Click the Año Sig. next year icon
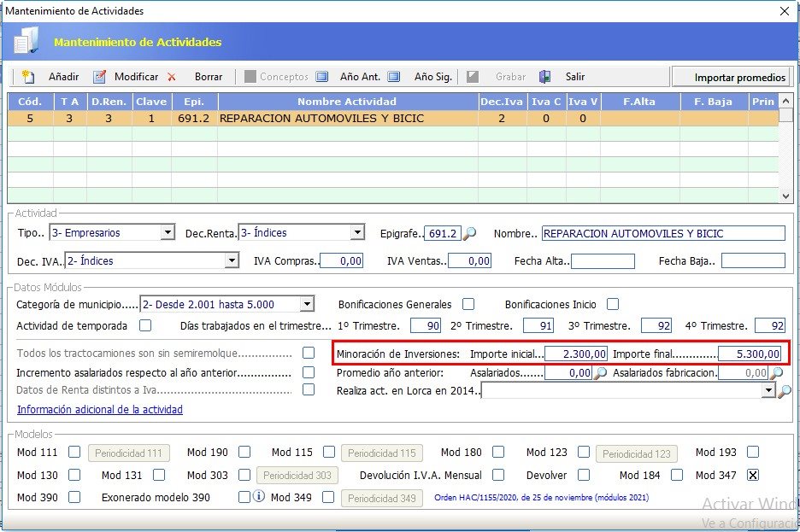Image resolution: width=800 pixels, height=532 pixels. click(x=394, y=77)
